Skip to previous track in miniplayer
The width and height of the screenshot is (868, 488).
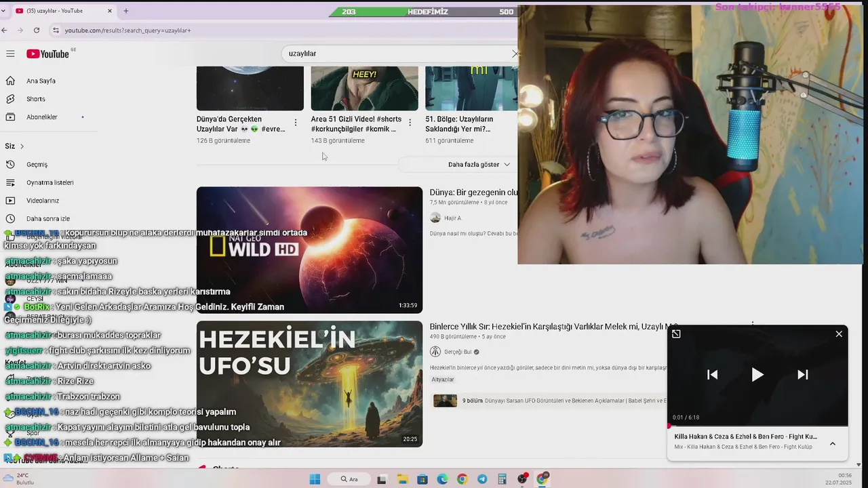click(x=713, y=375)
